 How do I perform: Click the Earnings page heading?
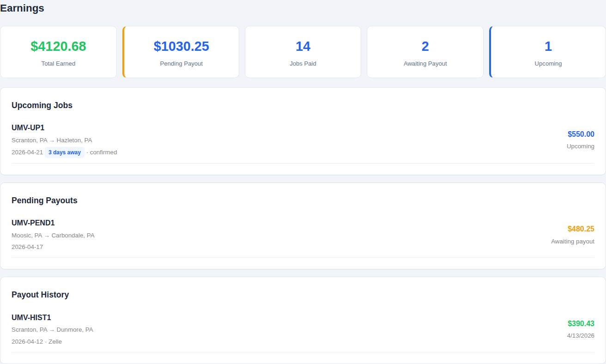[x=22, y=8]
